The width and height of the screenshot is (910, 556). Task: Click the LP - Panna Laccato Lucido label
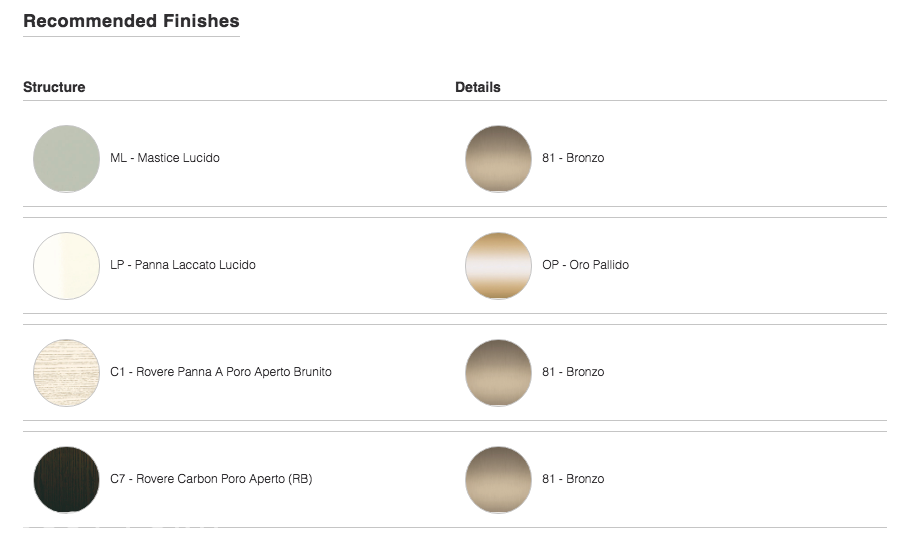(x=183, y=265)
